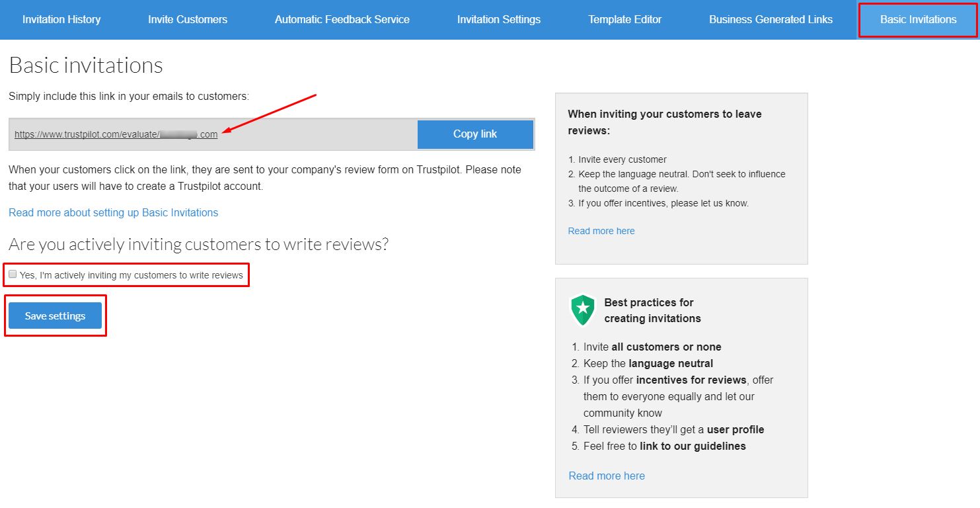Click 'When inviting your customers to leave reviews' heading
The image size is (980, 508).
665,122
